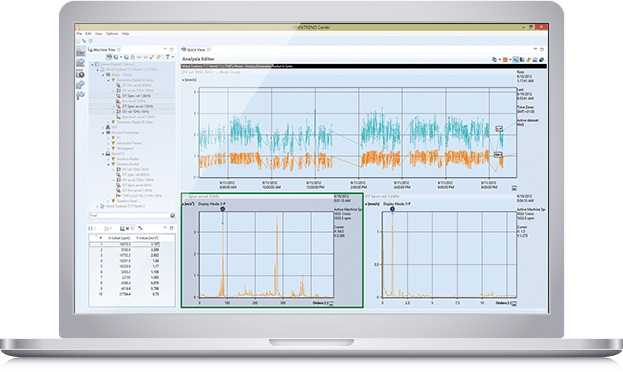Click the search icon at Find field's end
623x372 pixels.
172,215
